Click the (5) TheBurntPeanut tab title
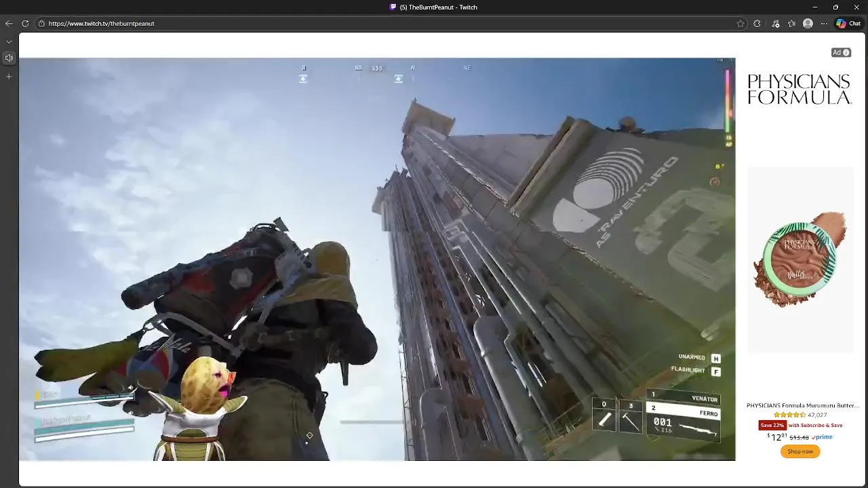The image size is (868, 488). tap(438, 7)
